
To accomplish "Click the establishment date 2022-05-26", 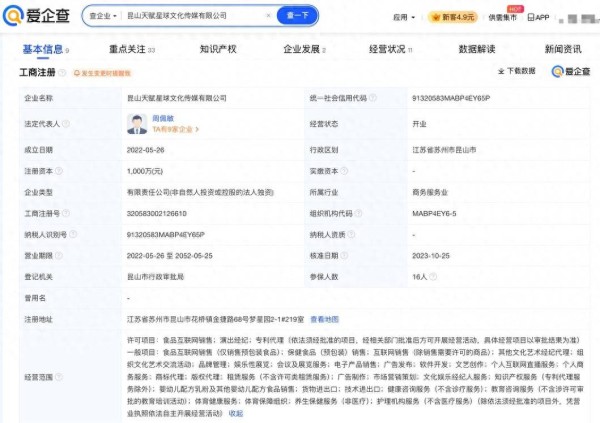I will pyautogui.click(x=145, y=150).
